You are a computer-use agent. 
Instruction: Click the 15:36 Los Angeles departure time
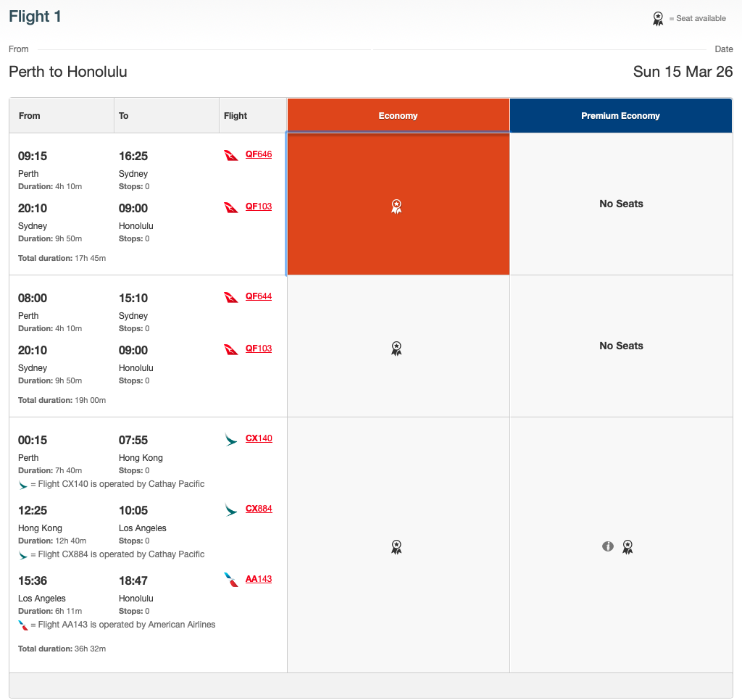(33, 580)
